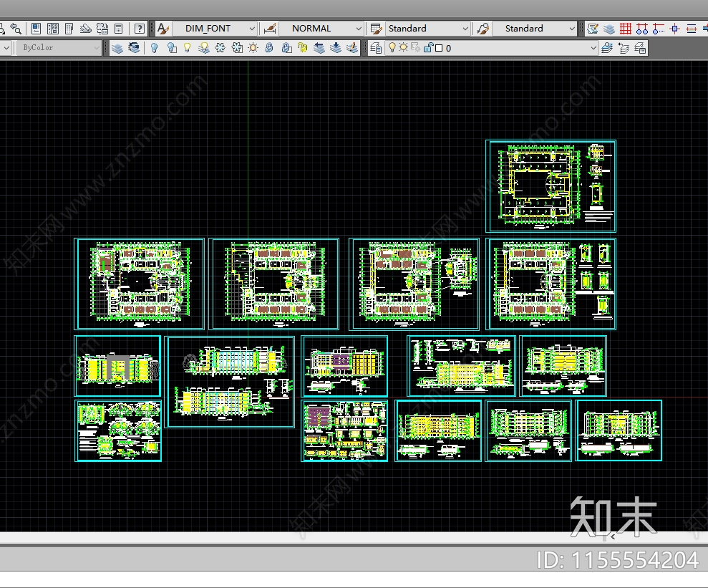Screen dimensions: 708x588
Task: Open the Dimension Style manager icon
Action: [x=270, y=29]
